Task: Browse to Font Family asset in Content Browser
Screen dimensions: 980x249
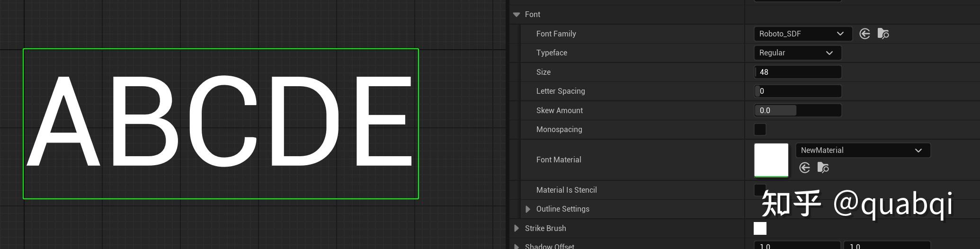Action: [883, 34]
